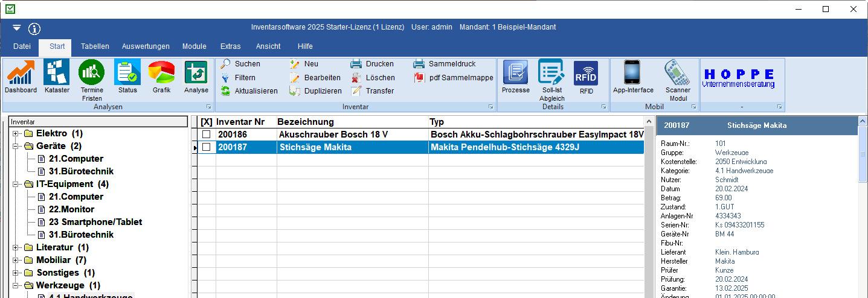
Task: Select the Akuschrauber Bosch 18 V row
Action: (421, 135)
